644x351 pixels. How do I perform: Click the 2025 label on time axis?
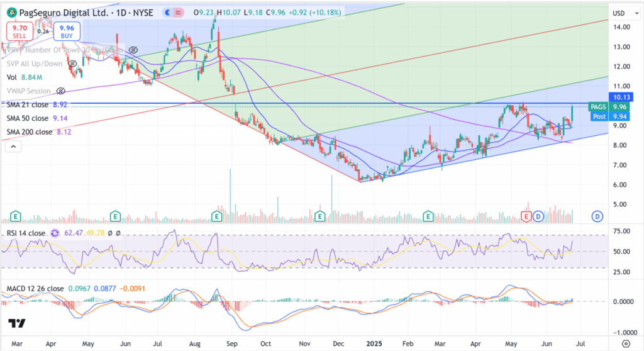click(374, 343)
